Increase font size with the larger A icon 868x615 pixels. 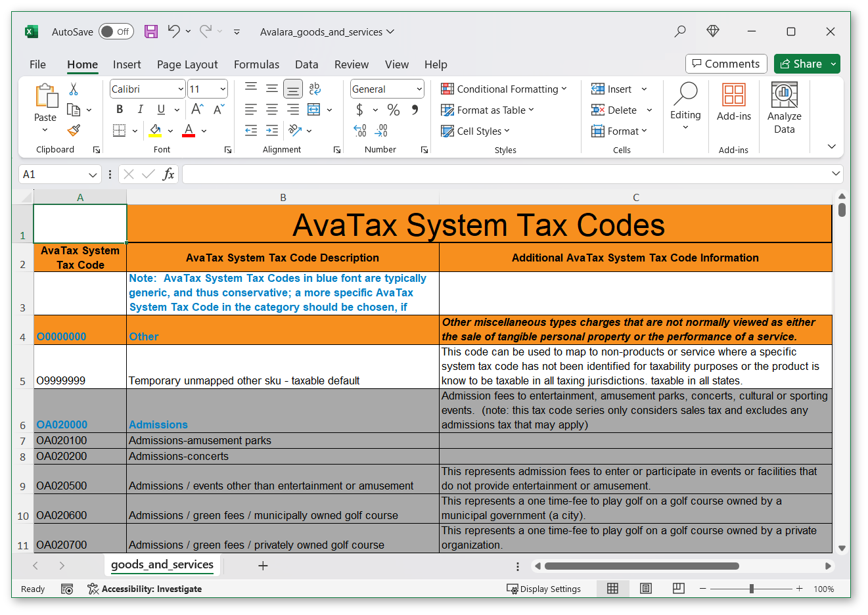(197, 110)
